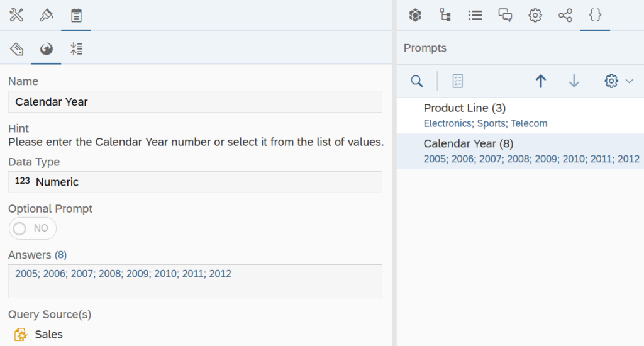Open the collapse rows list icon
The height and width of the screenshot is (346, 644).
76,49
